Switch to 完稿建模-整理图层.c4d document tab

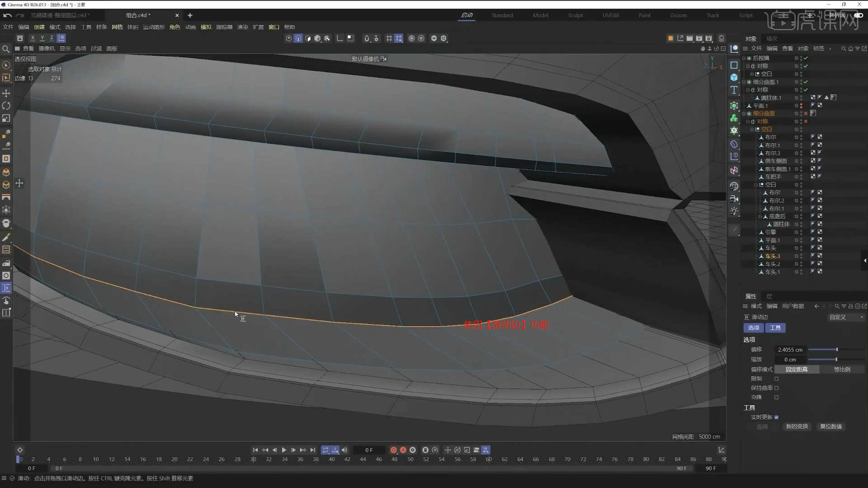click(60, 15)
